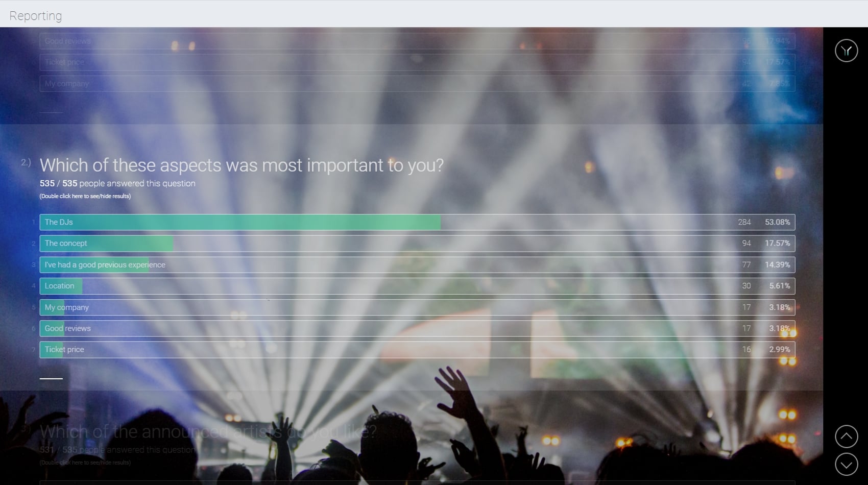The width and height of the screenshot is (868, 485).
Task: Go to next question with down arrow
Action: (x=846, y=464)
